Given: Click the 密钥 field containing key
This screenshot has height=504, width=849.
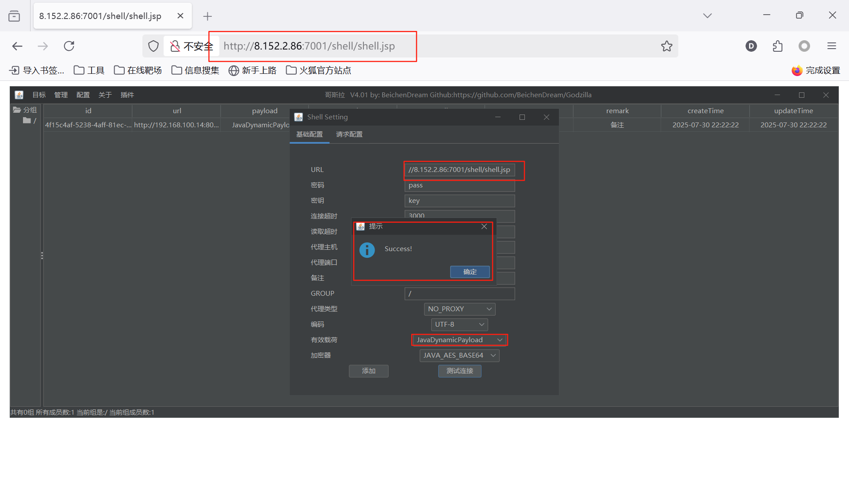Looking at the screenshot, I should pos(459,201).
